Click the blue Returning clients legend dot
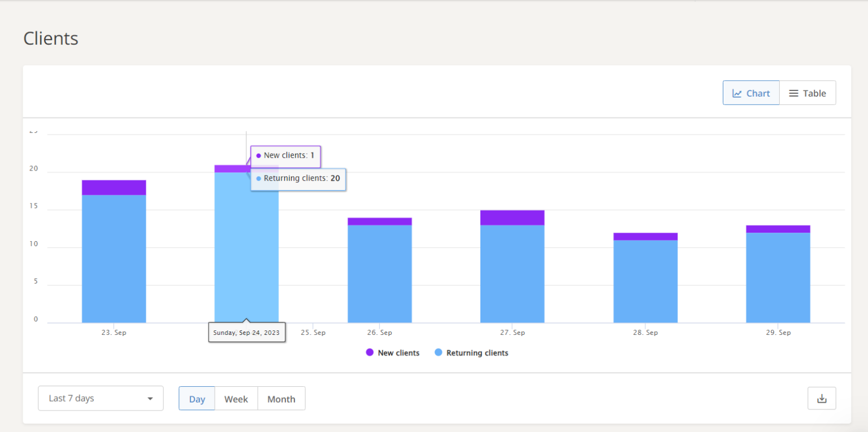 (x=439, y=353)
